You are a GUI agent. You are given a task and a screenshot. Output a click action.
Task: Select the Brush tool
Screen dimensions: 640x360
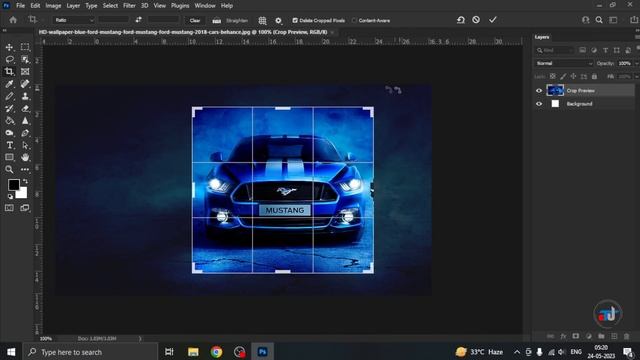point(9,96)
